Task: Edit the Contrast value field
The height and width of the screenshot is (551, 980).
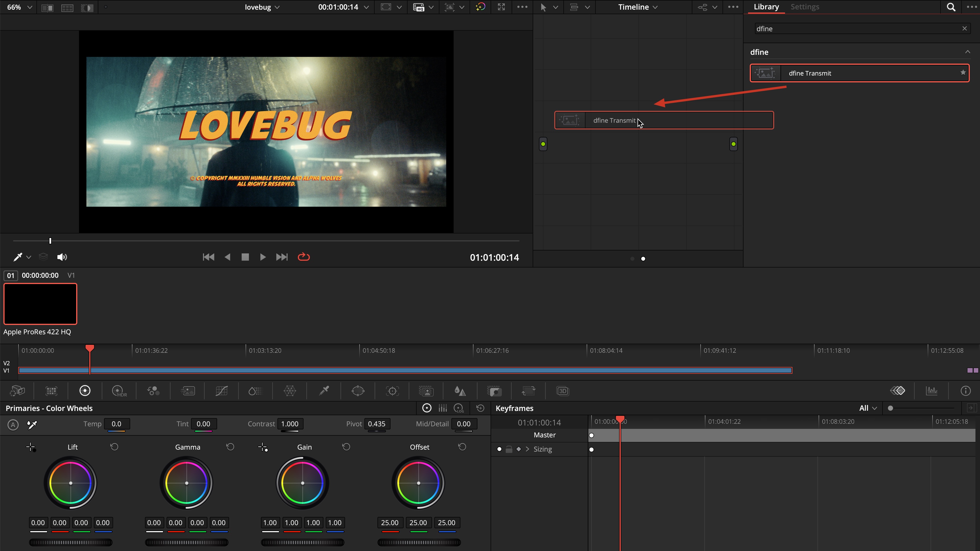Action: pyautogui.click(x=290, y=424)
